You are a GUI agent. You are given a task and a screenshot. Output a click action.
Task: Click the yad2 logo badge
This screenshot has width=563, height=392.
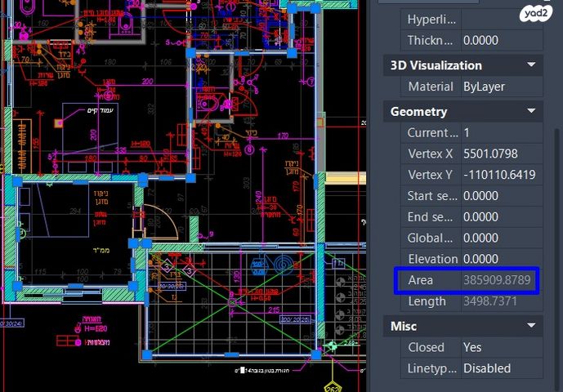coord(535,12)
